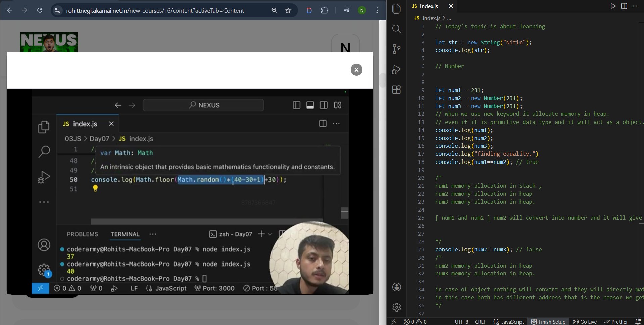Click the Accounts icon in VS Code activity bar
Image resolution: width=644 pixels, height=325 pixels.
396,287
